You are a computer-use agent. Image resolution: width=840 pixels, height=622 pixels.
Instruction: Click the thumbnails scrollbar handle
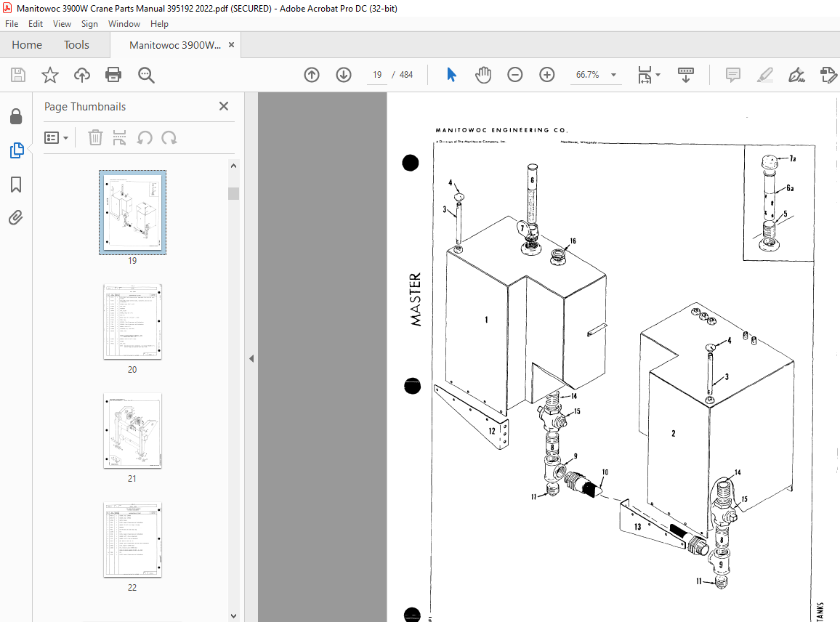tap(233, 193)
